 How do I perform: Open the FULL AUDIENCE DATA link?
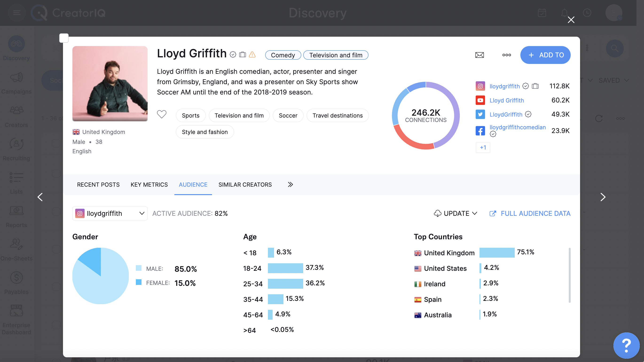530,213
